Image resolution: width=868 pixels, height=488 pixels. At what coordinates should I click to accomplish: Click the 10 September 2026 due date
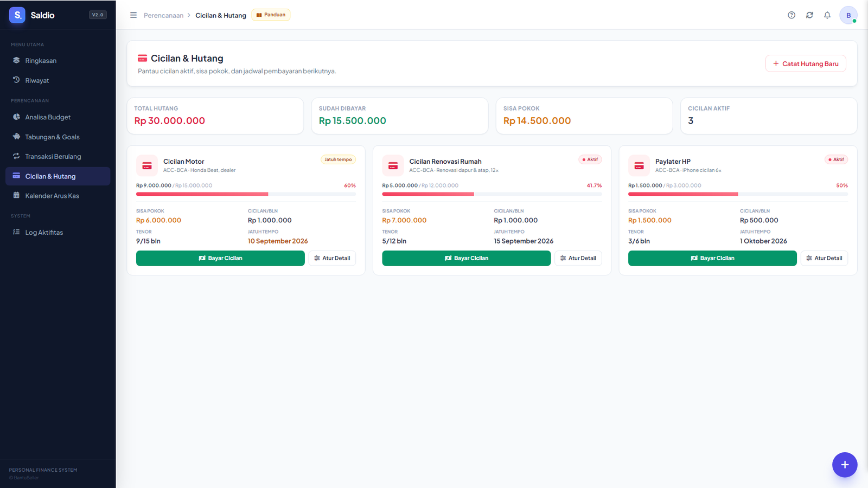[x=278, y=241]
